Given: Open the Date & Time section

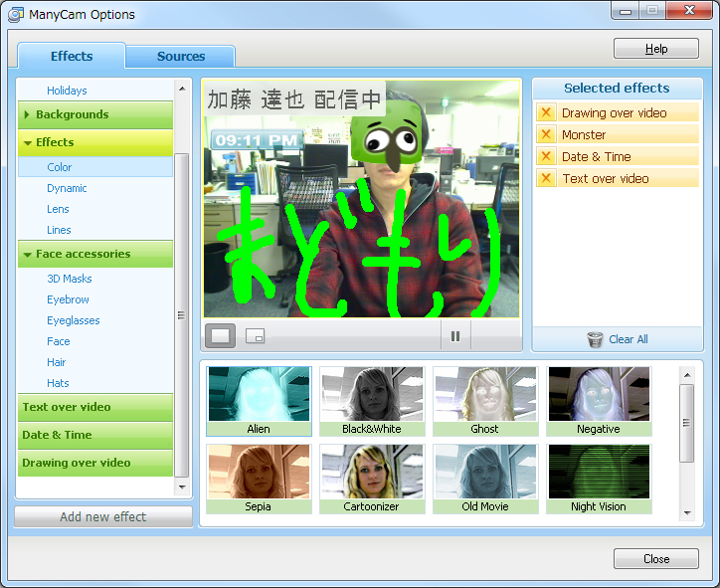Looking at the screenshot, I should (95, 435).
